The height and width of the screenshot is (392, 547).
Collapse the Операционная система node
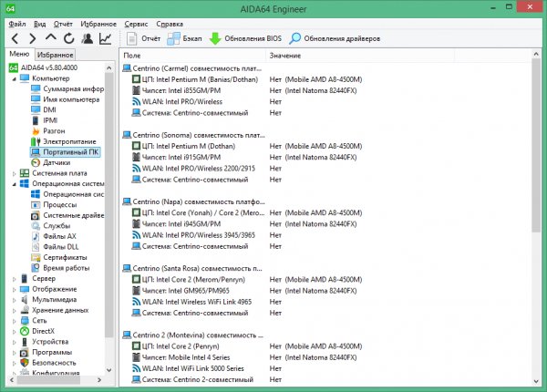coord(15,184)
